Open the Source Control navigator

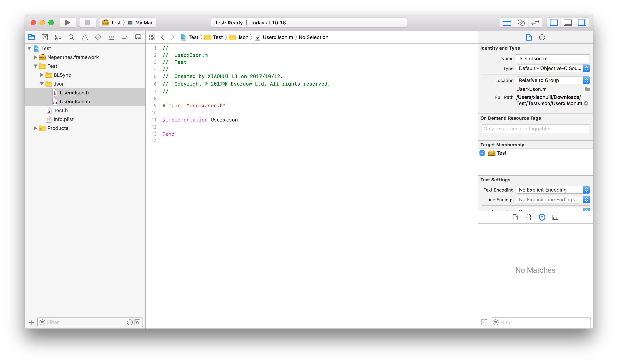coord(45,37)
